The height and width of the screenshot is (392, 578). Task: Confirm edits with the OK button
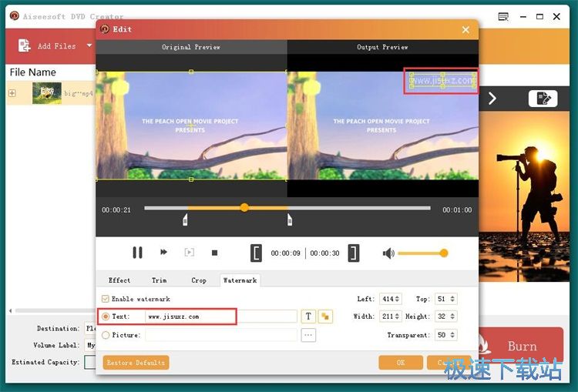(401, 363)
